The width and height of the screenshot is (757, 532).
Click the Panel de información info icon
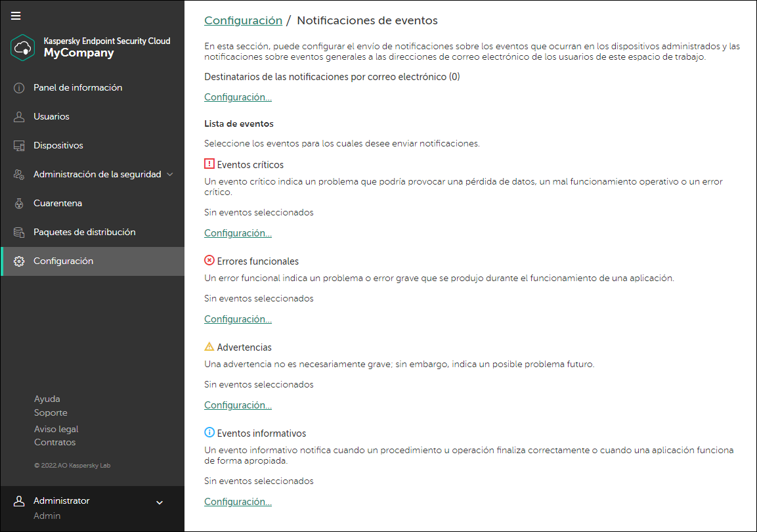coord(19,88)
